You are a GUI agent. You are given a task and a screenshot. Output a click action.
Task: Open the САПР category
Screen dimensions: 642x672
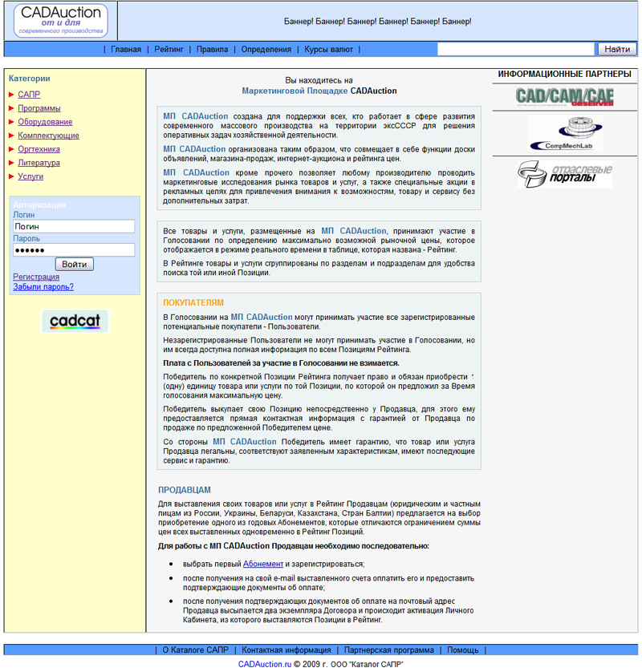(x=29, y=95)
